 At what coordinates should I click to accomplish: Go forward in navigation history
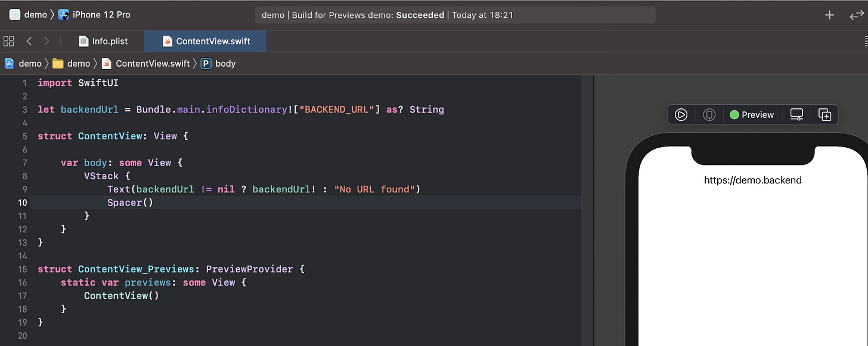coord(46,41)
